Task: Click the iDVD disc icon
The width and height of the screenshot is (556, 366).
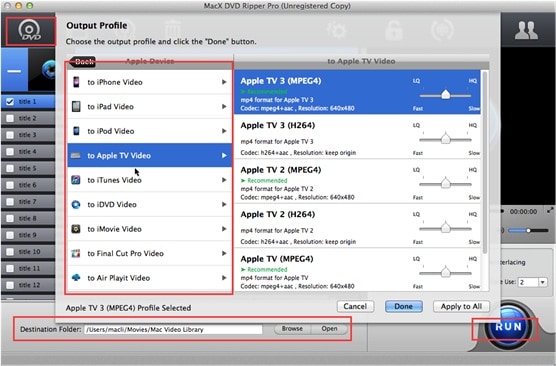Action: (x=76, y=204)
